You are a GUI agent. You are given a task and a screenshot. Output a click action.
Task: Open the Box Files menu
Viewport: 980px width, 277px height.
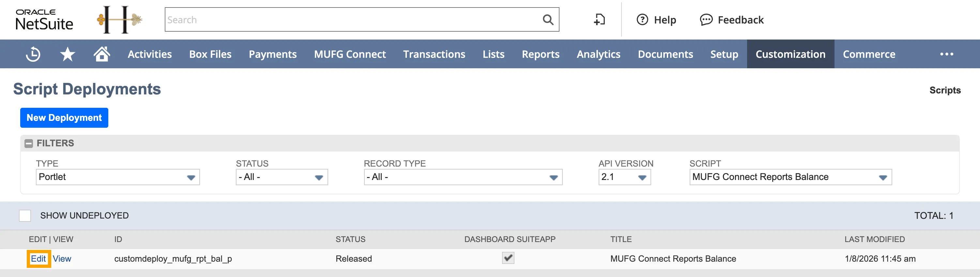(210, 54)
